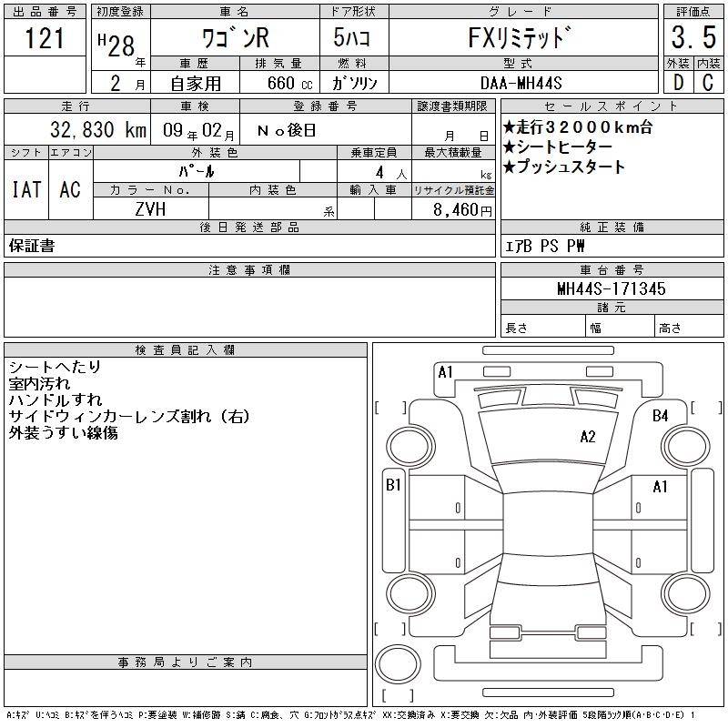Viewport: 728px width, 728px height.
Task: Click the equipment list エアB PS PW
Action: click(544, 246)
